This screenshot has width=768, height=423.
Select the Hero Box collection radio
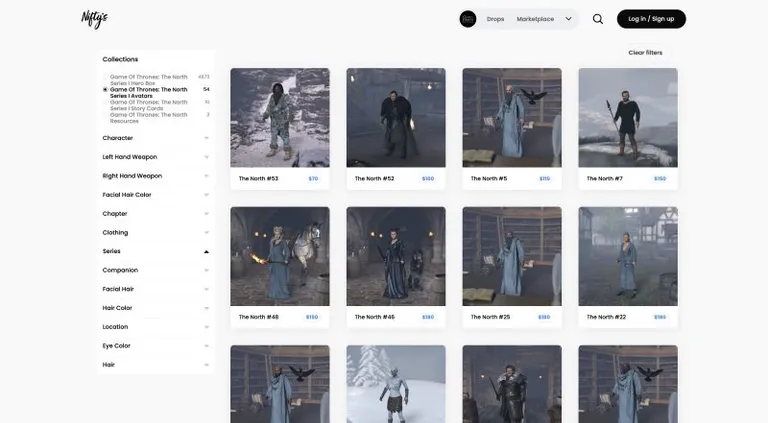[105, 77]
